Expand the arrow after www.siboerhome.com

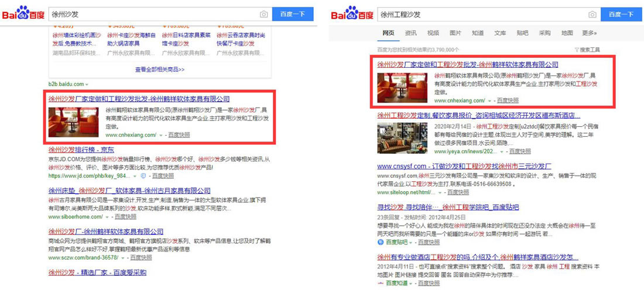point(108,217)
